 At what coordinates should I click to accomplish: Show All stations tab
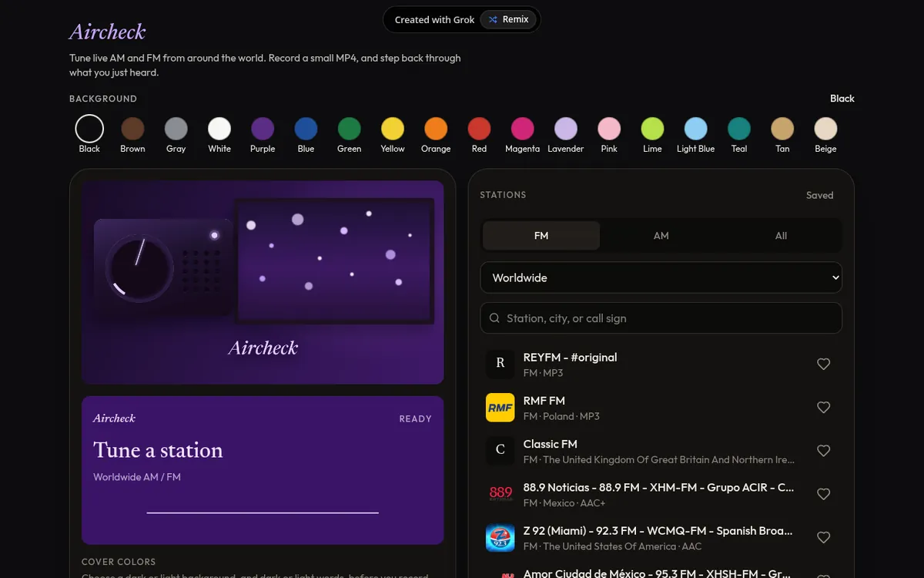click(781, 236)
